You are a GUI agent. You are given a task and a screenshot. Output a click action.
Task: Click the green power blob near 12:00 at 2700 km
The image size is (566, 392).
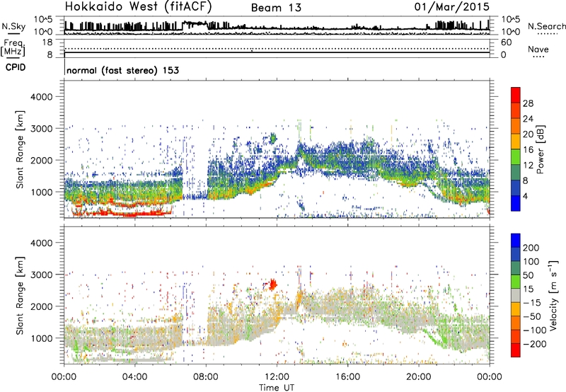click(273, 138)
